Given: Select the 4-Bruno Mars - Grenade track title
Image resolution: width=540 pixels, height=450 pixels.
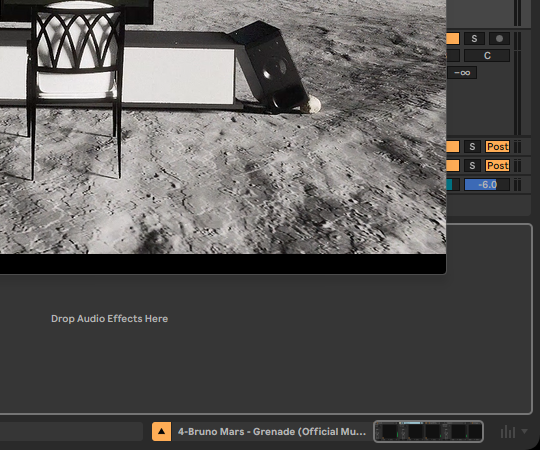Looking at the screenshot, I should (272, 431).
